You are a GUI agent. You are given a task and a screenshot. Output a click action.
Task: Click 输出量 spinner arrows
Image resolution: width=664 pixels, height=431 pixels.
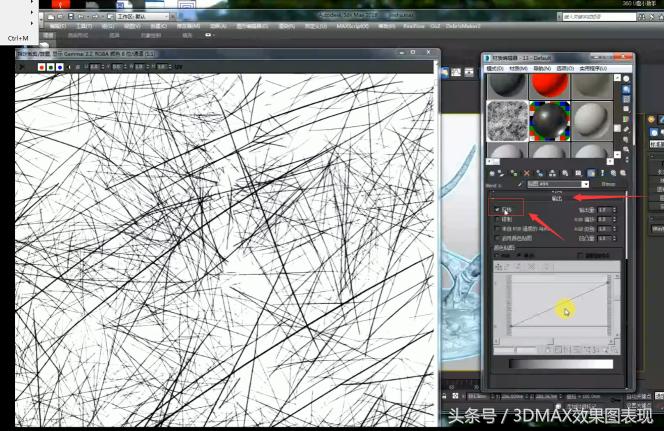click(x=614, y=210)
